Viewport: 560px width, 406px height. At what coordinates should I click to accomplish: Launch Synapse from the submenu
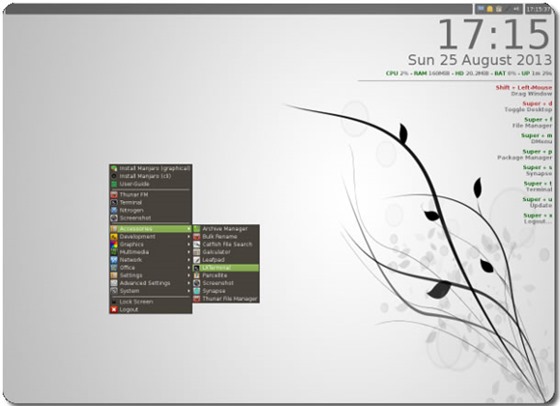tap(226, 291)
